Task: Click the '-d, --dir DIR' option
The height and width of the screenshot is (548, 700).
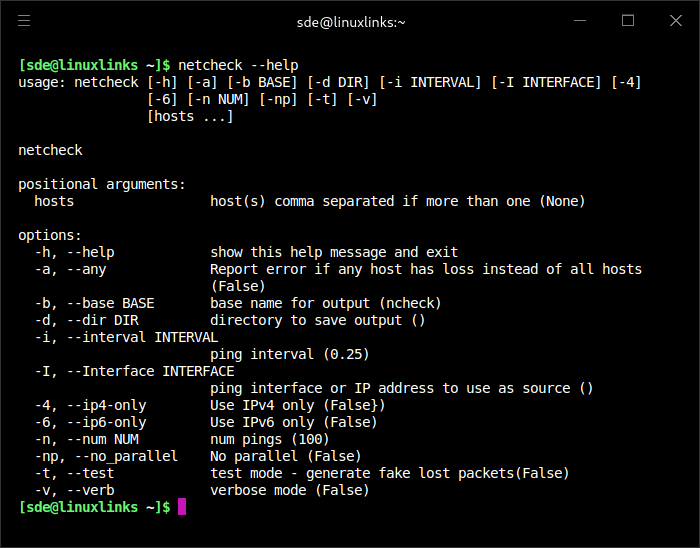Action: 86,320
